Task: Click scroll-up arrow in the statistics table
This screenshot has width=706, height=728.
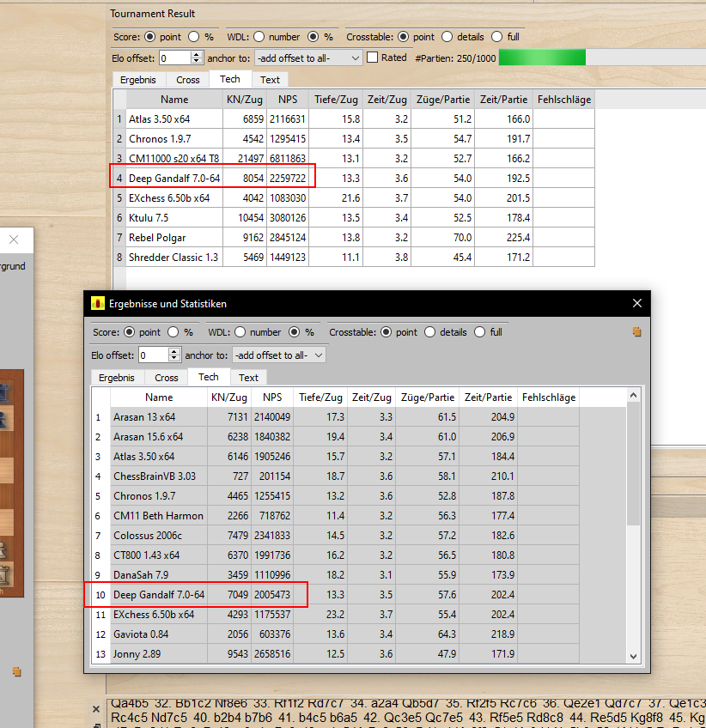Action: (634, 396)
